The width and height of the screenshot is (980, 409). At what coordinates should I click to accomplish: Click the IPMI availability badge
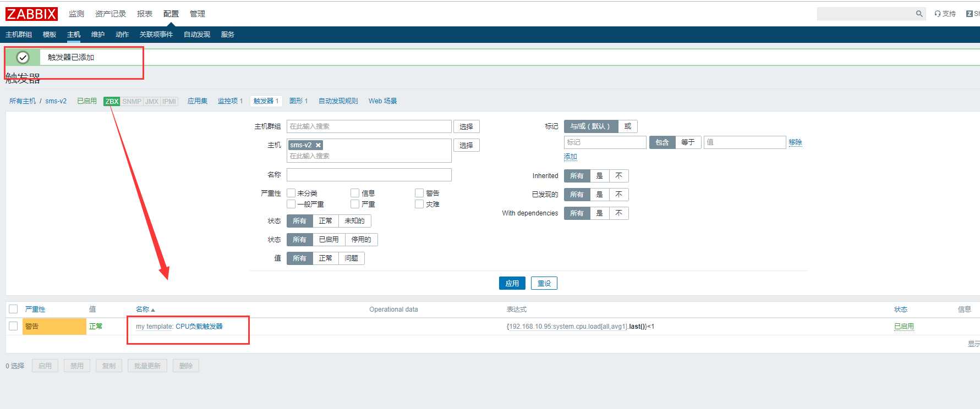click(x=169, y=101)
